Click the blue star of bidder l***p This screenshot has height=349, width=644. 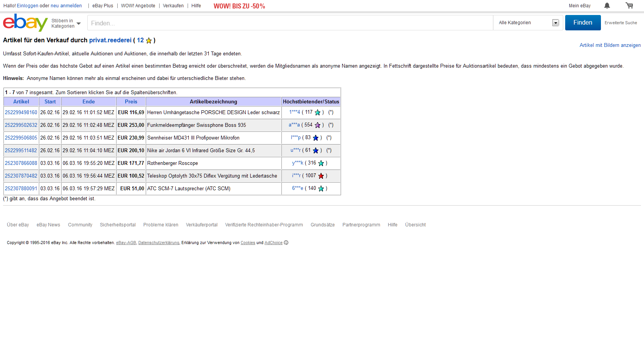pos(316,138)
